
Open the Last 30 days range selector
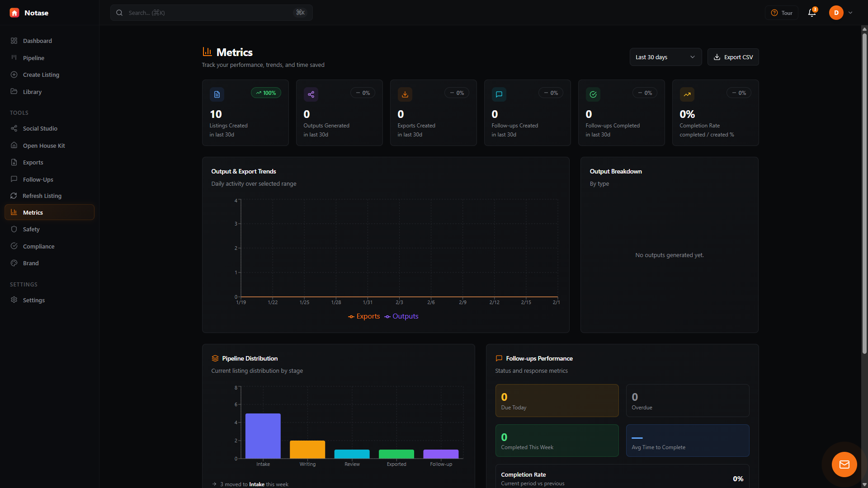665,57
